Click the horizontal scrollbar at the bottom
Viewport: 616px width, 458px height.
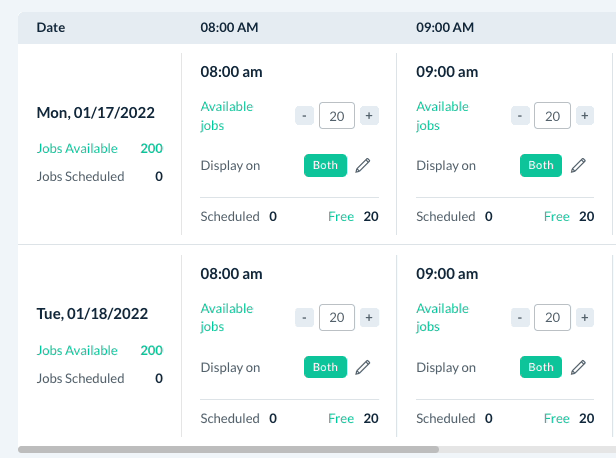tap(228, 449)
